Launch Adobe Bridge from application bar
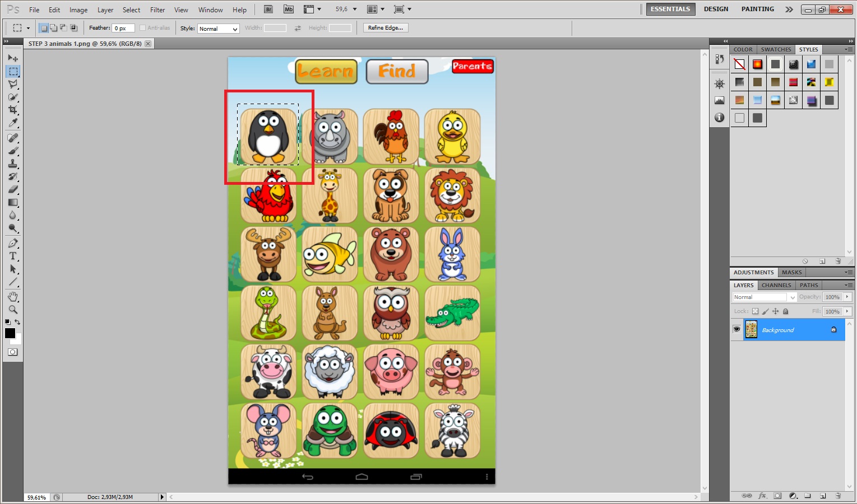The image size is (857, 504). click(x=268, y=10)
